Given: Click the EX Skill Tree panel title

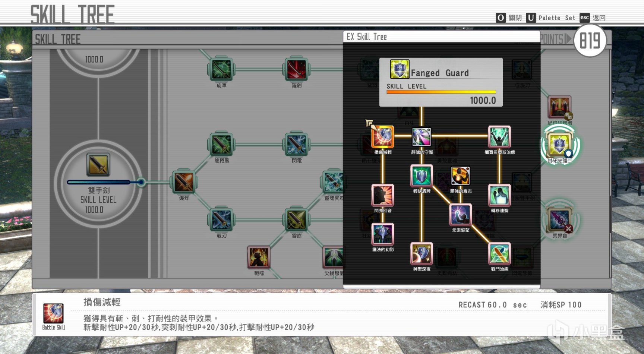Looking at the screenshot, I should click(367, 37).
